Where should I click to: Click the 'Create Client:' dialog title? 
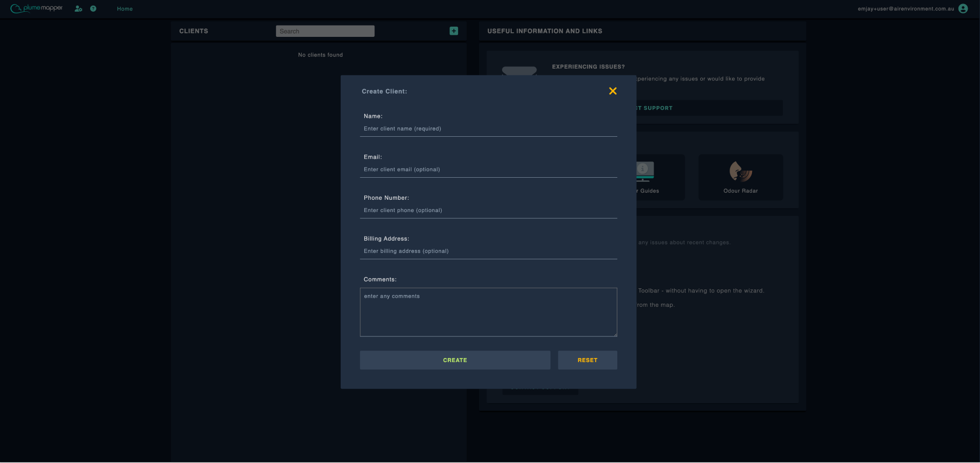click(384, 92)
